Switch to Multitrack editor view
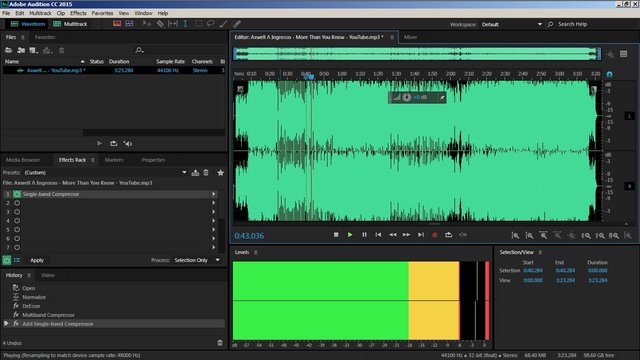This screenshot has width=640, height=360. (x=70, y=24)
